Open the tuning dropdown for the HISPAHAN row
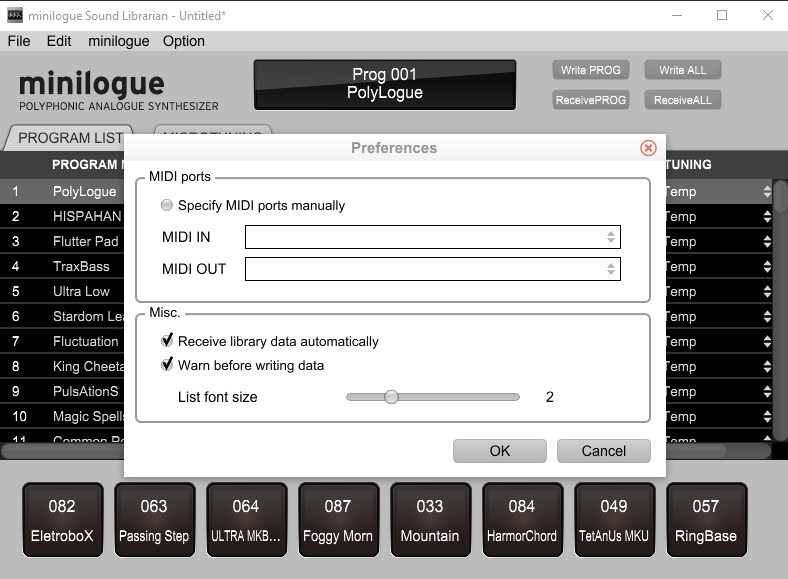788x579 pixels. coord(767,217)
